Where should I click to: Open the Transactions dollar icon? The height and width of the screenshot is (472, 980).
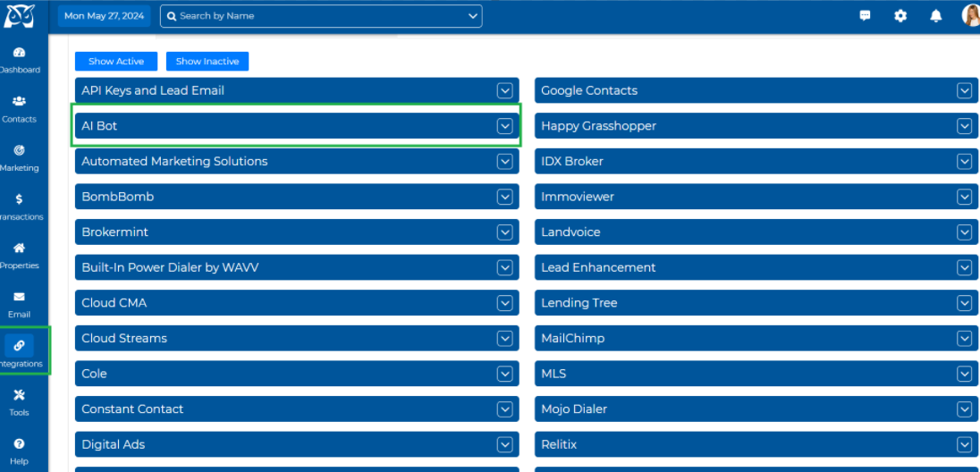(x=19, y=199)
